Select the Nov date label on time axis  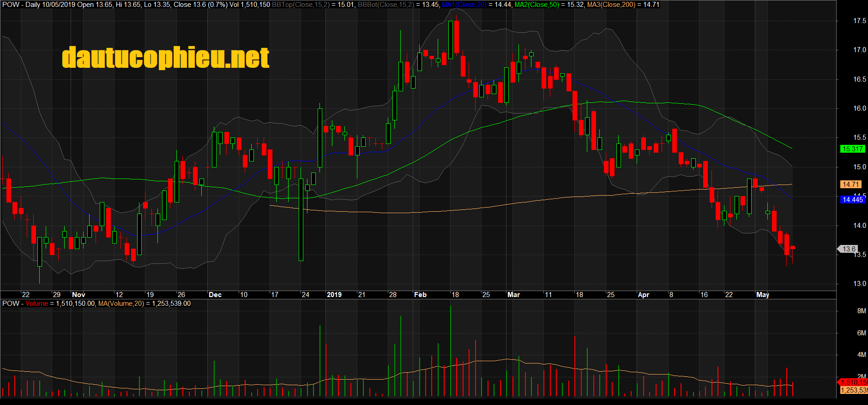[x=79, y=295]
